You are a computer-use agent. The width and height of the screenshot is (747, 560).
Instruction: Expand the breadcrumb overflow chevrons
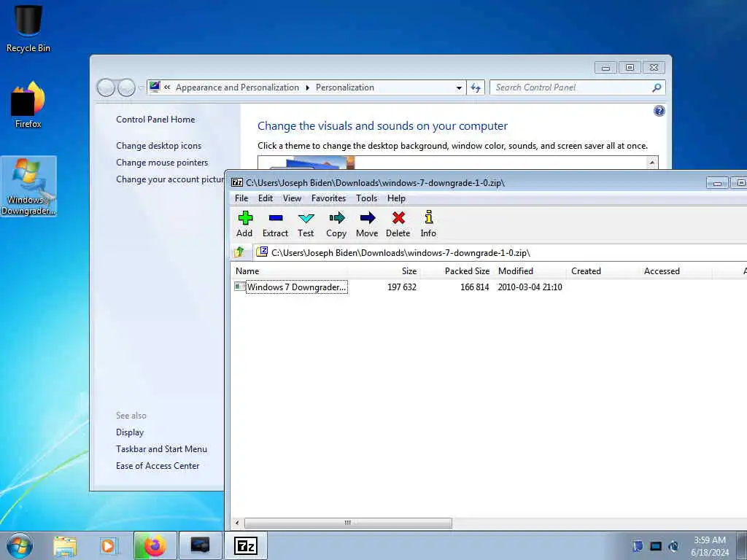click(x=167, y=87)
